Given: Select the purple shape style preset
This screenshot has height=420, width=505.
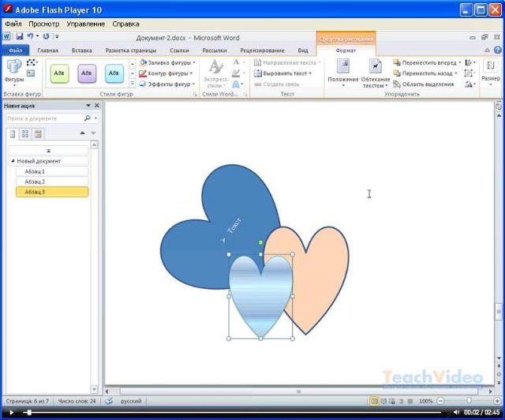Looking at the screenshot, I should [x=87, y=73].
